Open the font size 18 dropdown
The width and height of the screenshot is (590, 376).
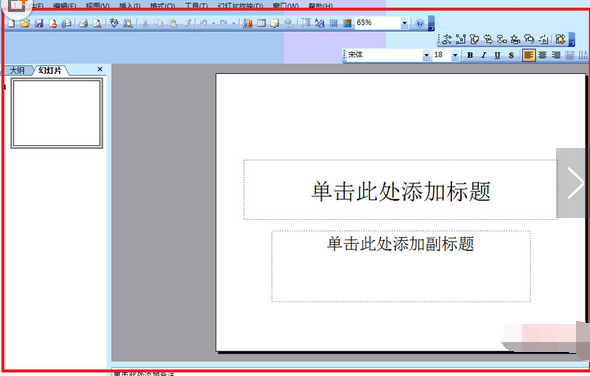click(x=455, y=55)
